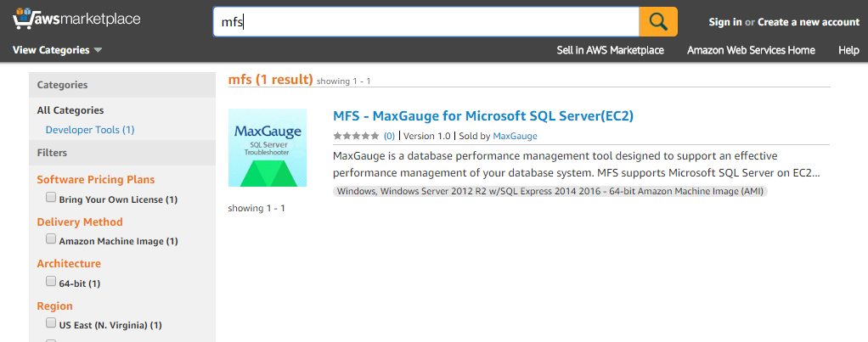868x342 pixels.
Task: Open the Sign in link
Action: (x=725, y=22)
